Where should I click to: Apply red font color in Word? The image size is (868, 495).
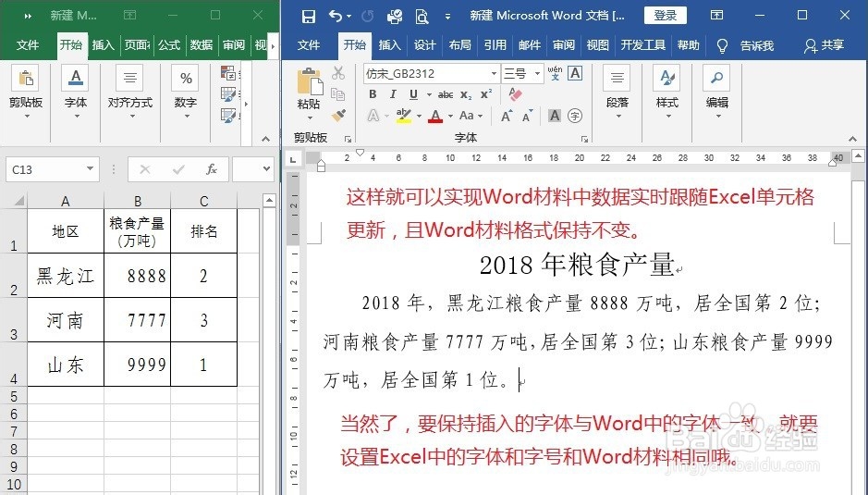[x=435, y=116]
